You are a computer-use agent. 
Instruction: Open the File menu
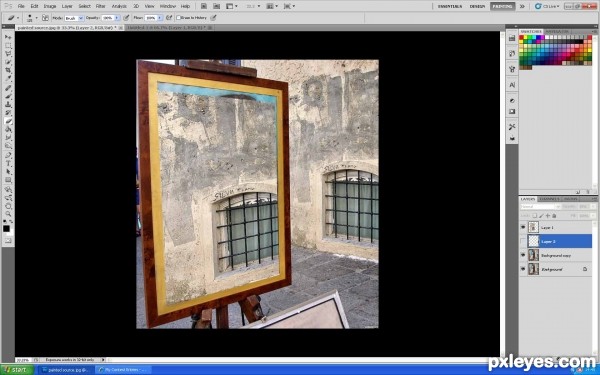tap(21, 6)
